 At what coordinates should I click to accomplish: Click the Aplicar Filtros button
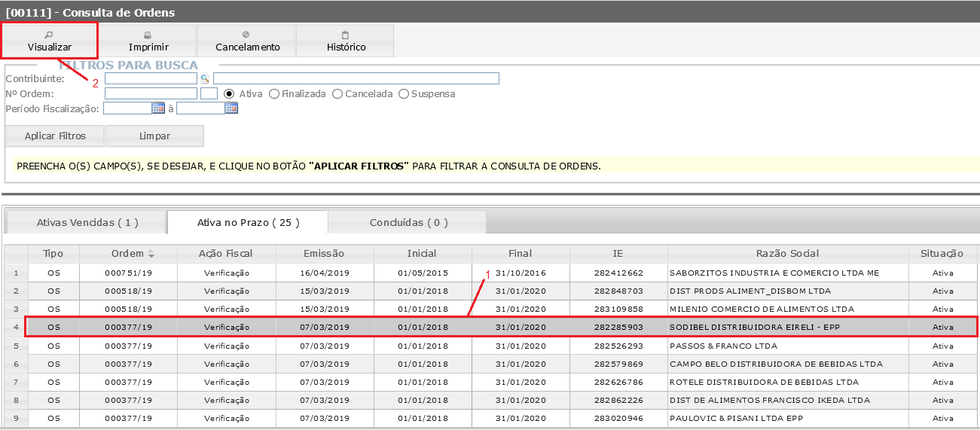pyautogui.click(x=55, y=136)
